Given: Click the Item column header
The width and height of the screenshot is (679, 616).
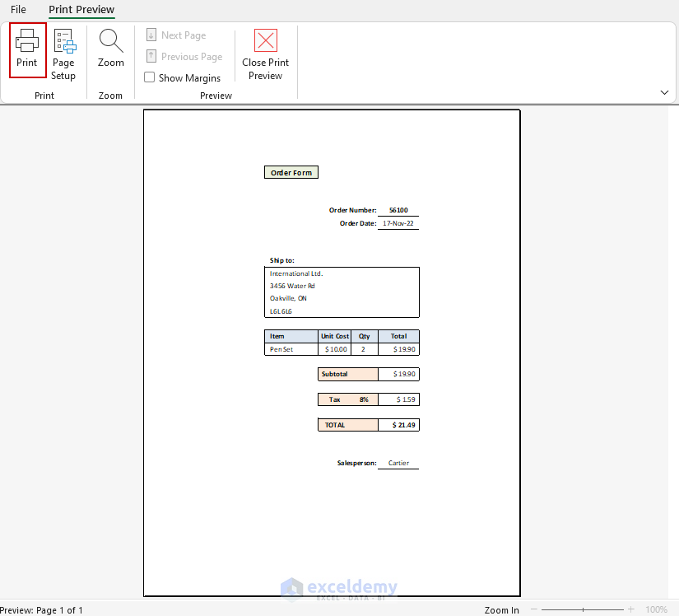Looking at the screenshot, I should [x=291, y=336].
